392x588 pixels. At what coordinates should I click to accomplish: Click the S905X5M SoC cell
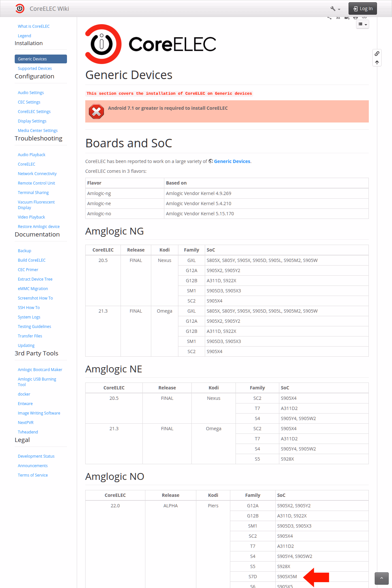pyautogui.click(x=322, y=577)
